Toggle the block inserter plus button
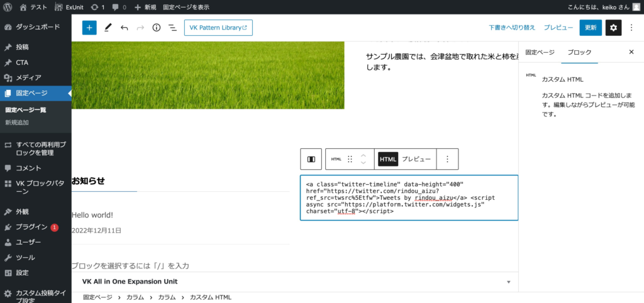This screenshot has height=303, width=644. pos(89,28)
